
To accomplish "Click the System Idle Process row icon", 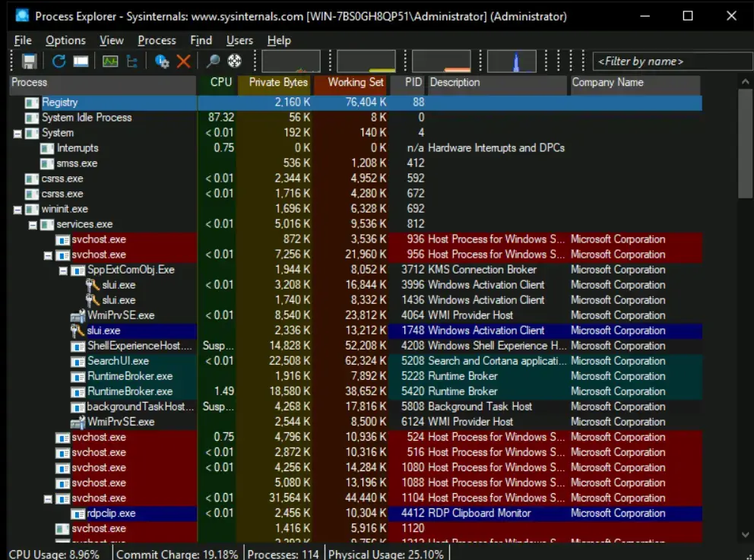I will (32, 118).
